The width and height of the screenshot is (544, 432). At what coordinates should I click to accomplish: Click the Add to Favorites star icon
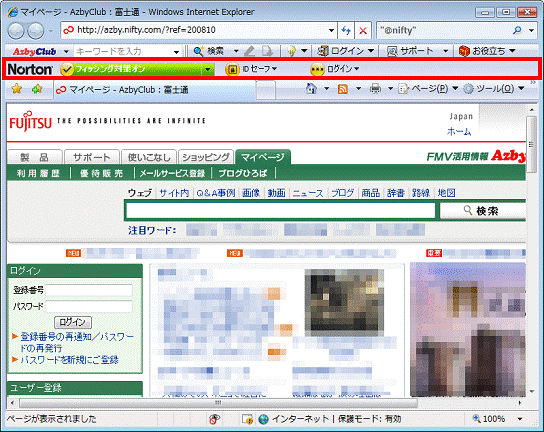(x=37, y=89)
